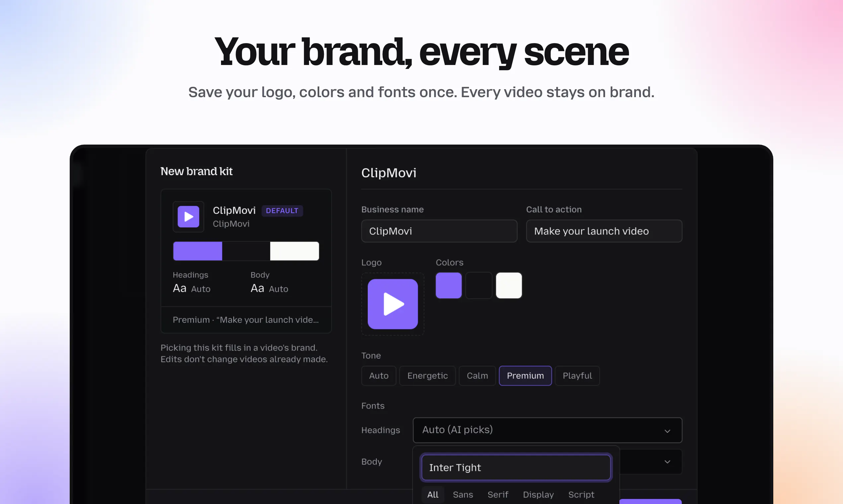This screenshot has height=504, width=843.
Task: Select the Energetic tone option
Action: click(427, 376)
